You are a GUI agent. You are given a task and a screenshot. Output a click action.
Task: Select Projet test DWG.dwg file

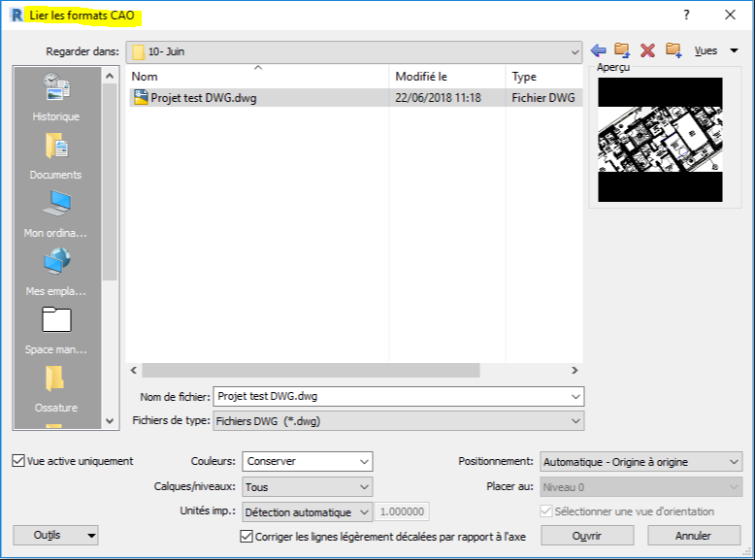pyautogui.click(x=203, y=98)
